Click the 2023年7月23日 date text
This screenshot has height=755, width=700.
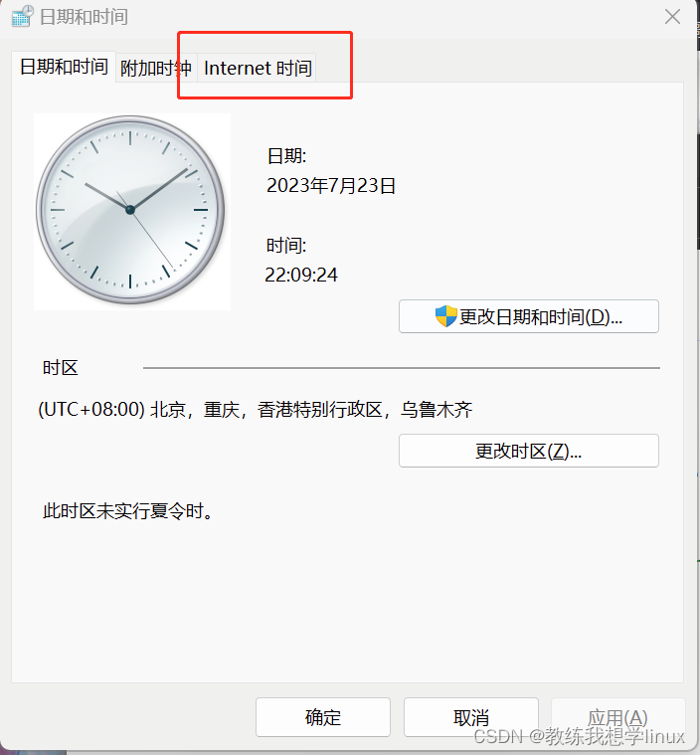(331, 185)
